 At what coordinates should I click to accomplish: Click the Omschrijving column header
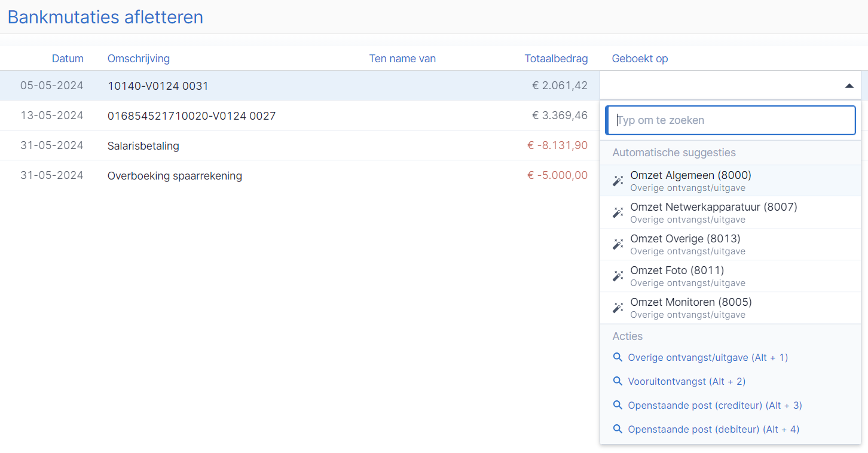click(139, 59)
